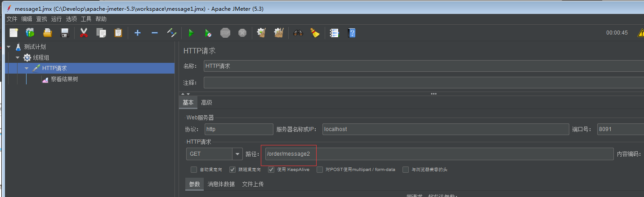Screen dimensions: 644x197
Task: Collapse the 线程组 tree node
Action: (18, 57)
